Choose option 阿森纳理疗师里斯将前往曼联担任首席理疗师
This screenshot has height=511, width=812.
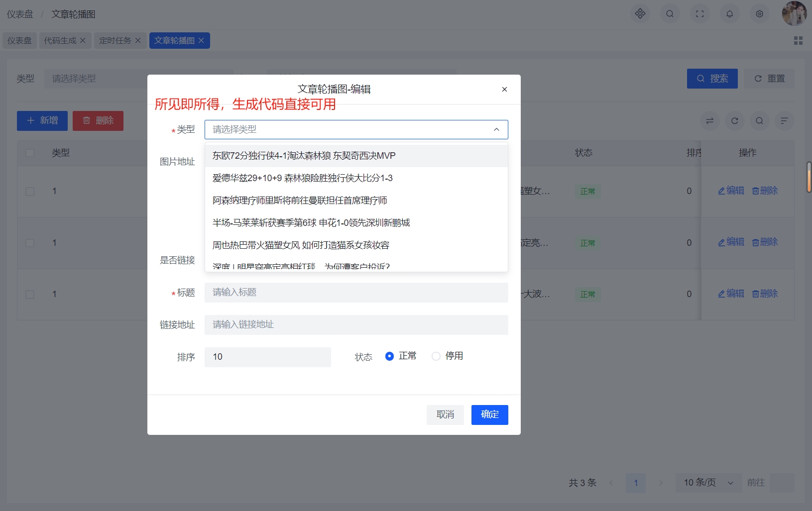[x=300, y=201]
